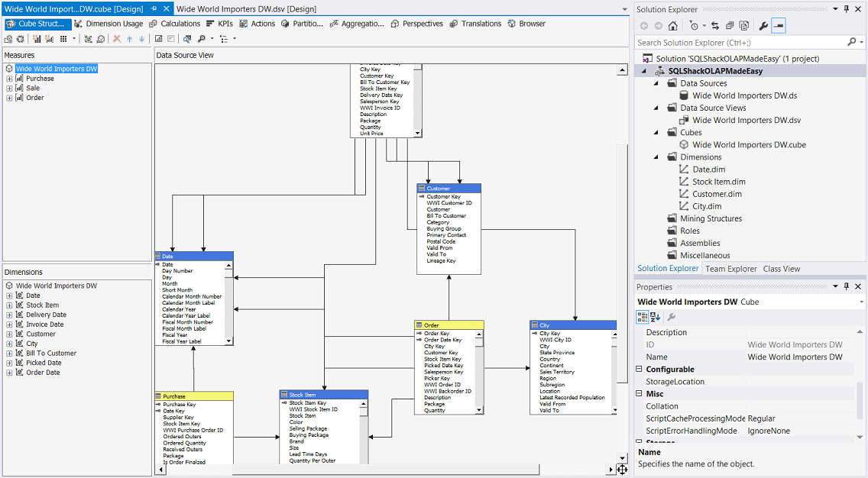Toggle the Categorized view in Properties panel
The height and width of the screenshot is (478, 868).
tap(643, 317)
